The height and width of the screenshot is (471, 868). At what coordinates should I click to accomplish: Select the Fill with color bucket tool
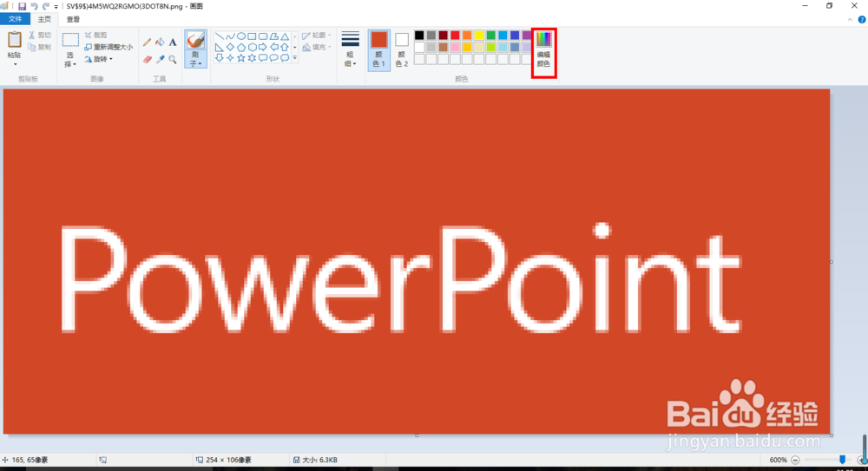tap(160, 42)
